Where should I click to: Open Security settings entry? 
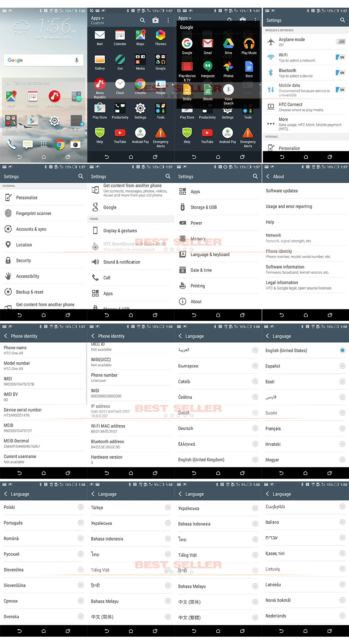coord(44,261)
